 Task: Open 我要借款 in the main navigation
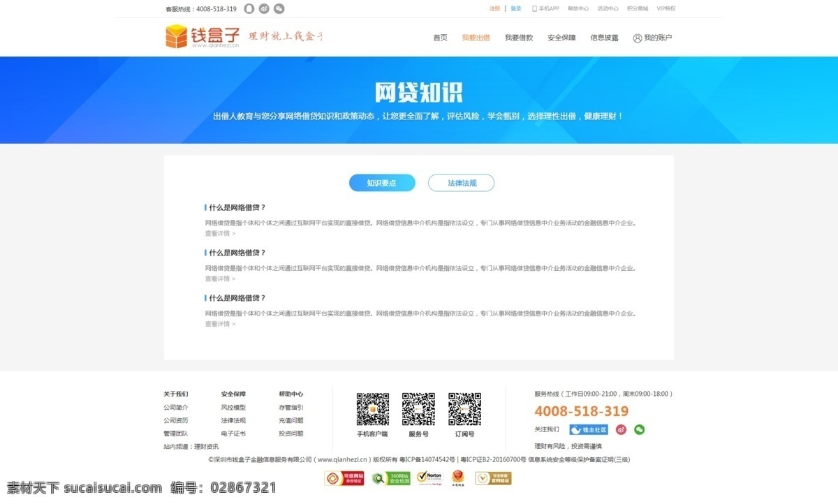(x=519, y=38)
